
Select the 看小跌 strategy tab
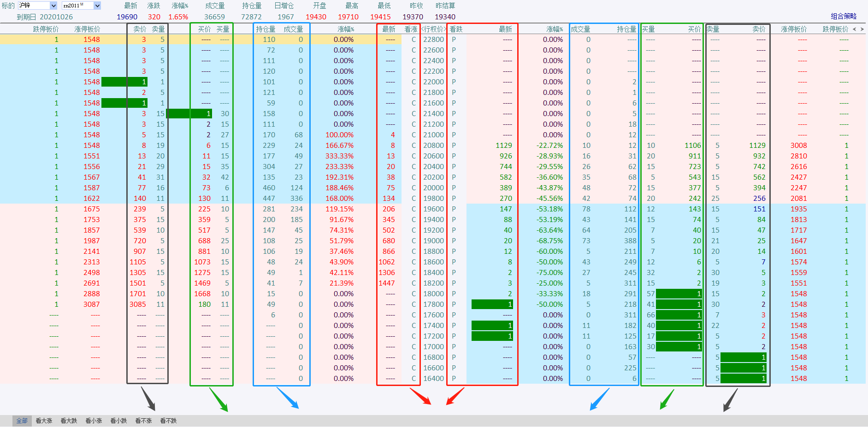click(118, 421)
